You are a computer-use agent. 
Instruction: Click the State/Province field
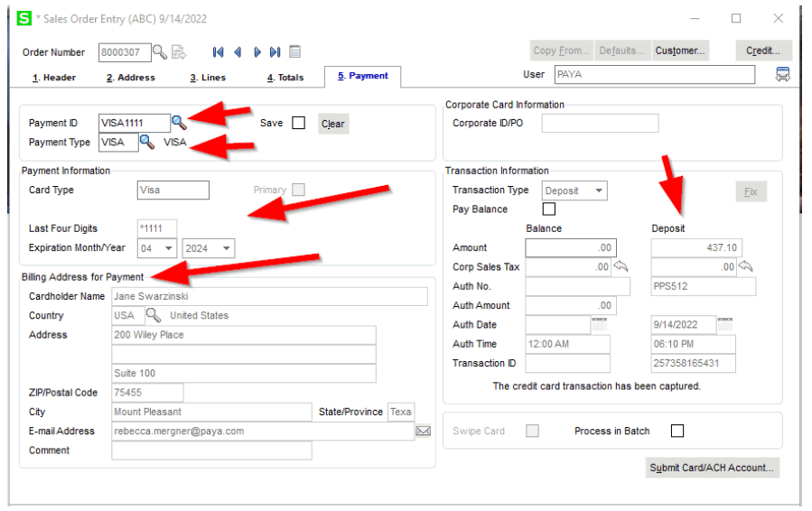pyautogui.click(x=401, y=412)
